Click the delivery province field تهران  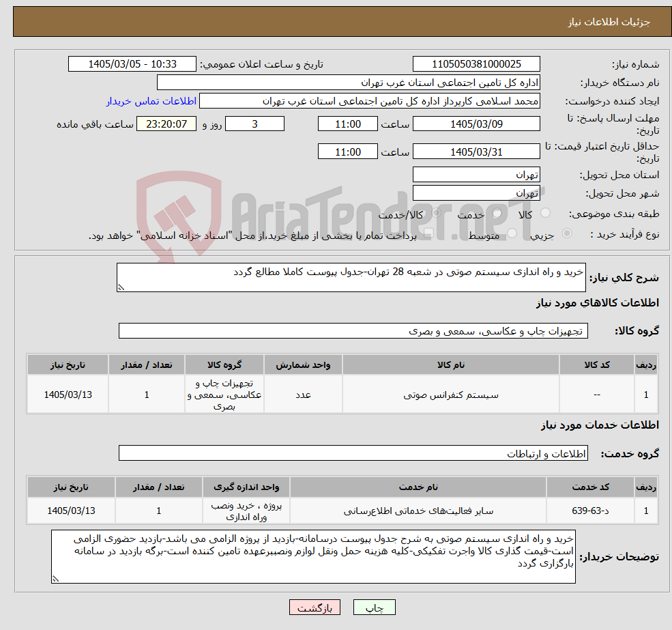[476, 175]
